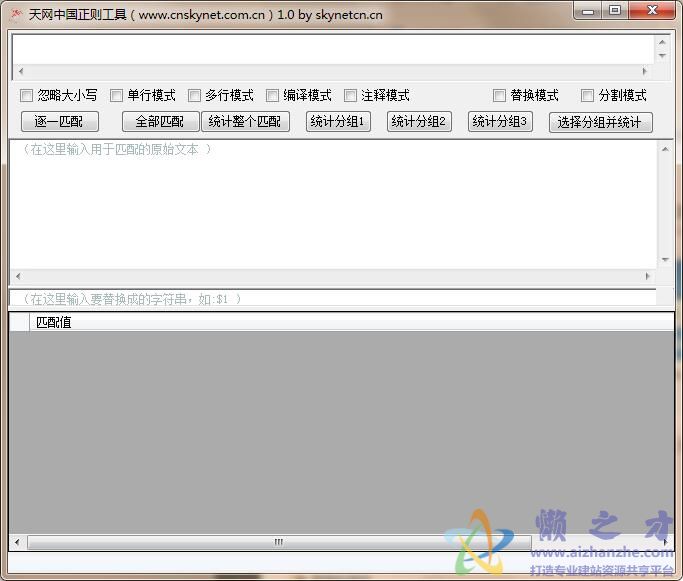
Task: Maximize the 天网中国正则工具 window
Action: (x=615, y=10)
